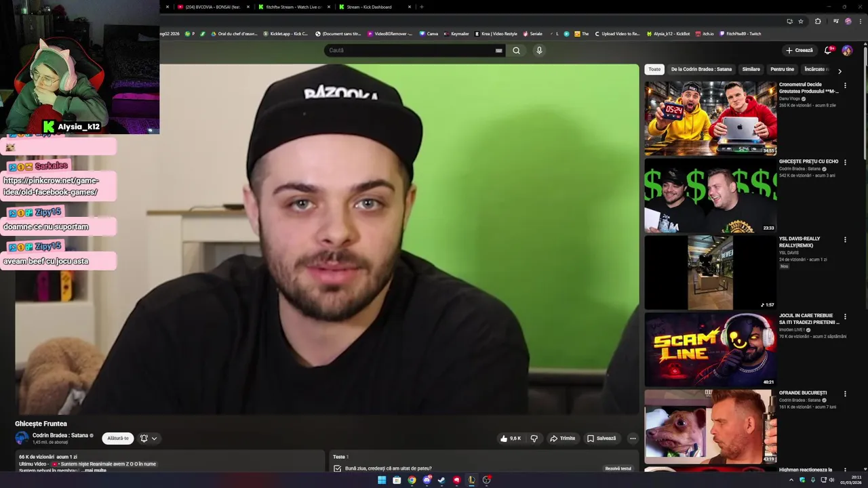Viewport: 868px width, 488px height.
Task: Expand description with '...mai multe'
Action: pos(94,470)
